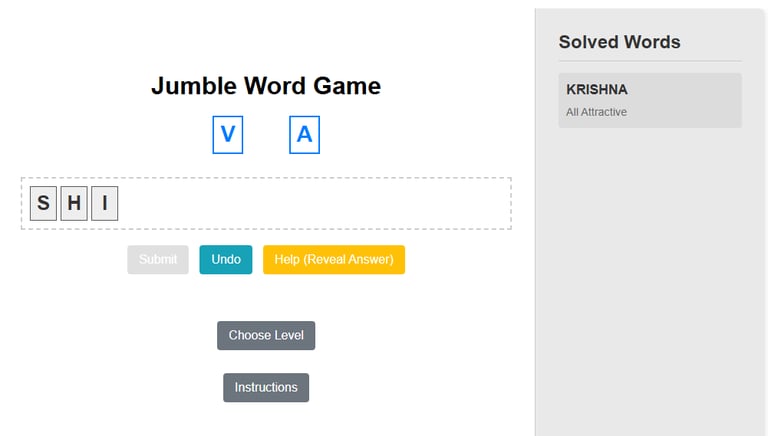Click the Solved Words heading

click(x=620, y=42)
